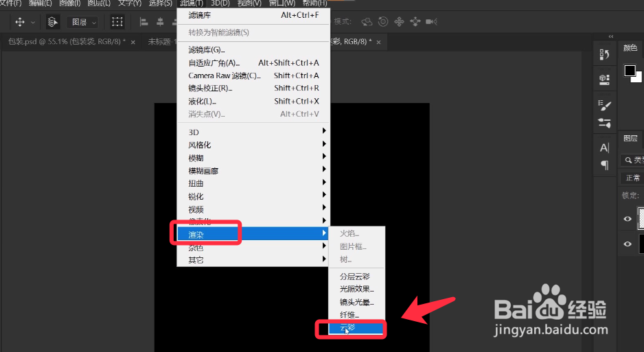The height and width of the screenshot is (352, 644).
Task: Choose 分层云彩 in the render submenu
Action: tap(356, 277)
